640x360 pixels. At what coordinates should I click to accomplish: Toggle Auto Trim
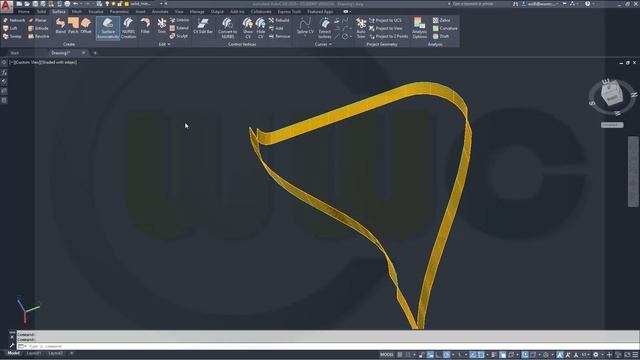pyautogui.click(x=361, y=28)
